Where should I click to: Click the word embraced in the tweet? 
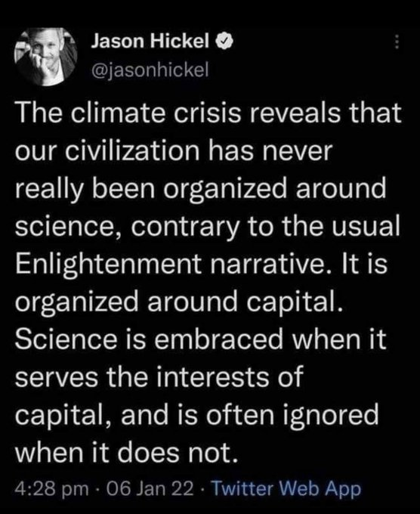click(218, 339)
